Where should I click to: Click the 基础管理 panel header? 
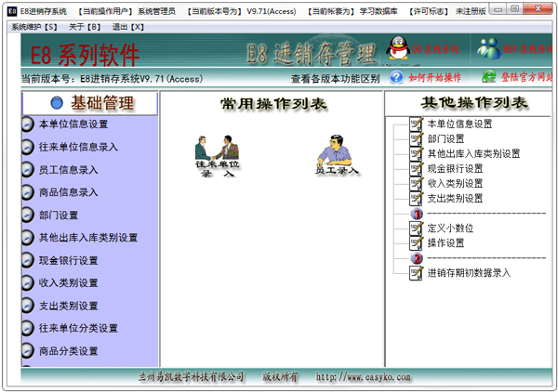[89, 103]
